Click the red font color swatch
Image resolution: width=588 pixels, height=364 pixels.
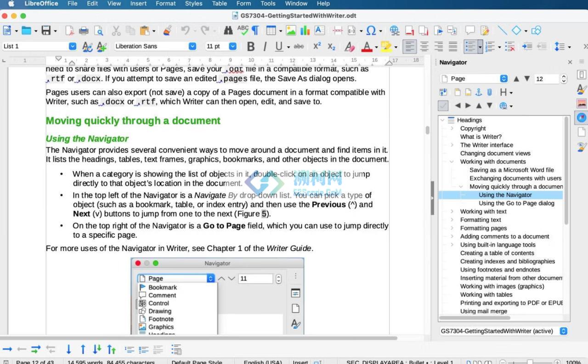(367, 46)
